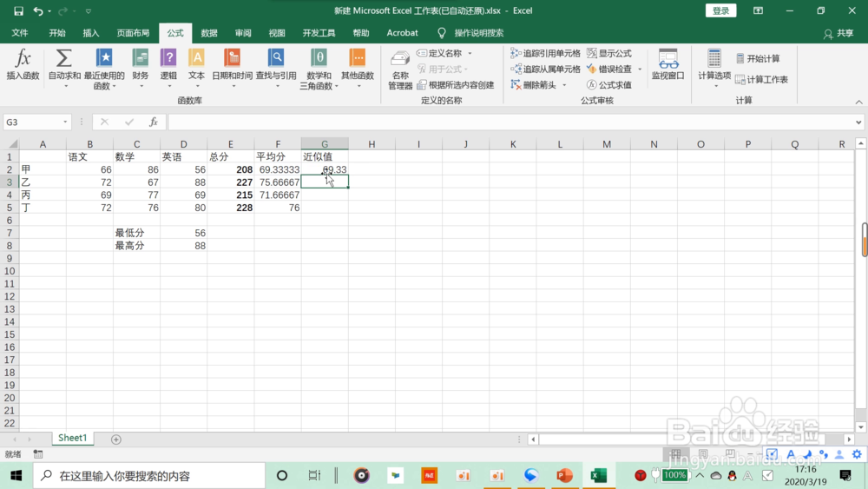Click the Name Box showing G3
Viewport: 868px width, 489px height.
[32, 122]
